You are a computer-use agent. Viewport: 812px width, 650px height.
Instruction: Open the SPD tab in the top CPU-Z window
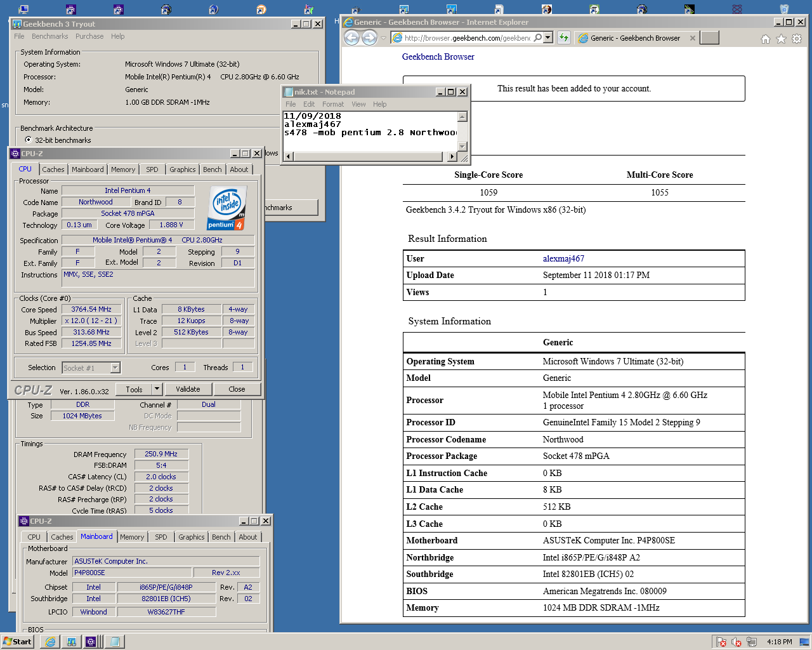pos(152,169)
